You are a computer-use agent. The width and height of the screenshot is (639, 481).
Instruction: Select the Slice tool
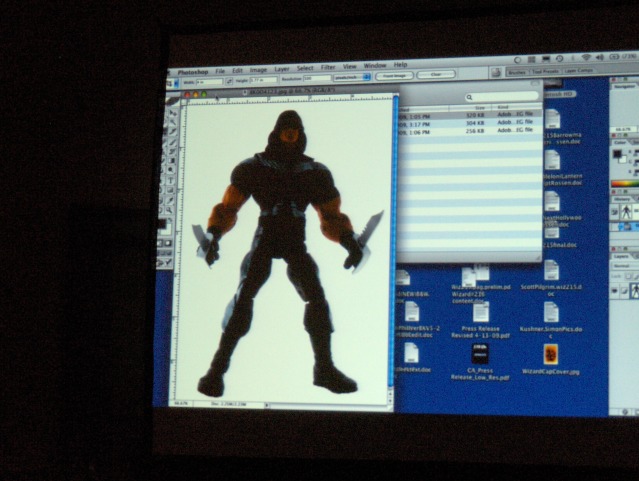[x=173, y=131]
